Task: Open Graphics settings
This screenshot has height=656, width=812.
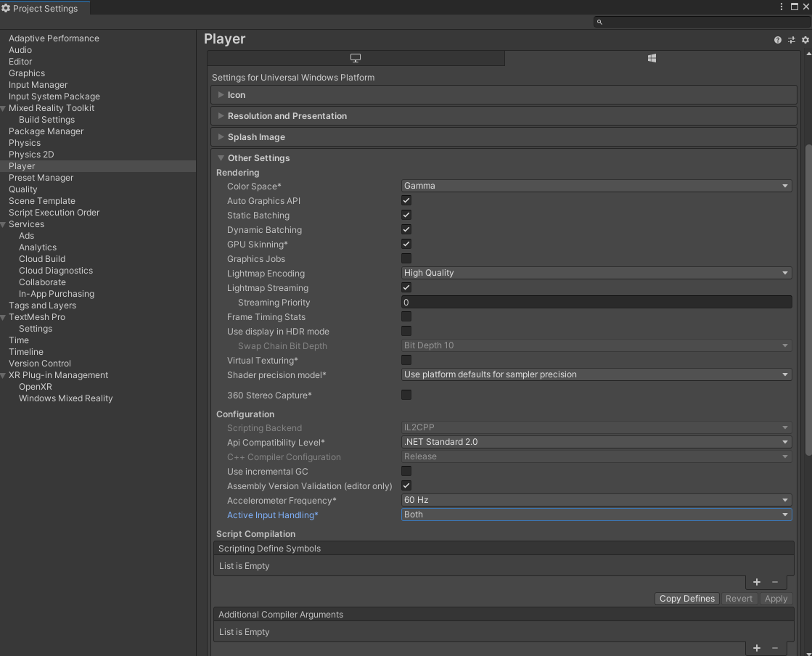Action: (x=27, y=73)
